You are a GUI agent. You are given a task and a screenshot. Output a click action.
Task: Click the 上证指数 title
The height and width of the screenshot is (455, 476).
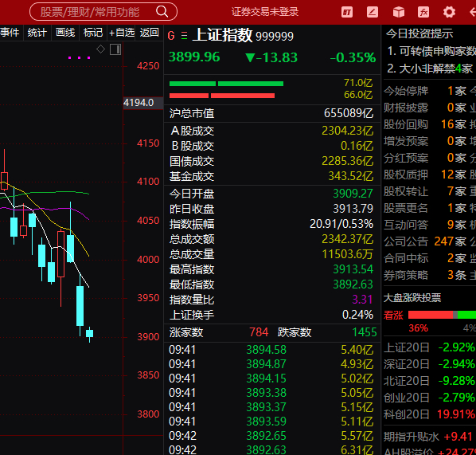222,35
